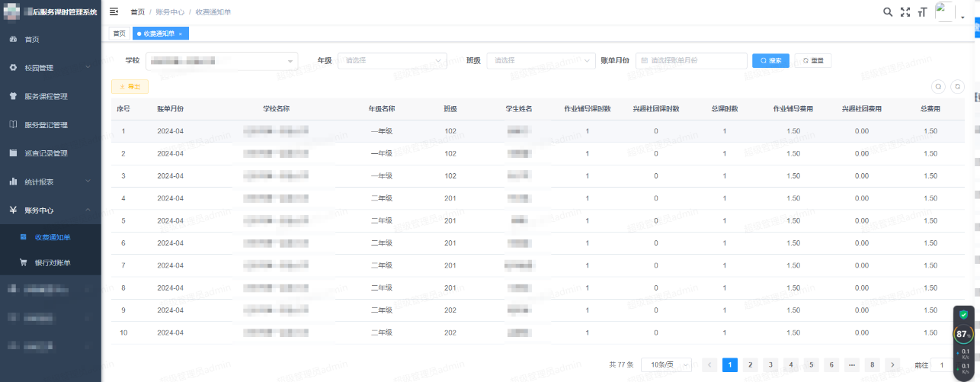The image size is (980, 382).
Task: Select page 5 in pagination
Action: click(x=812, y=364)
